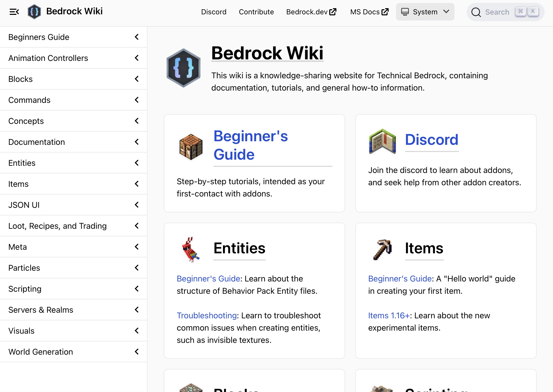Screen dimensions: 553x392
Task: Click the monitor icon in the System theme selector
Action: (x=405, y=12)
